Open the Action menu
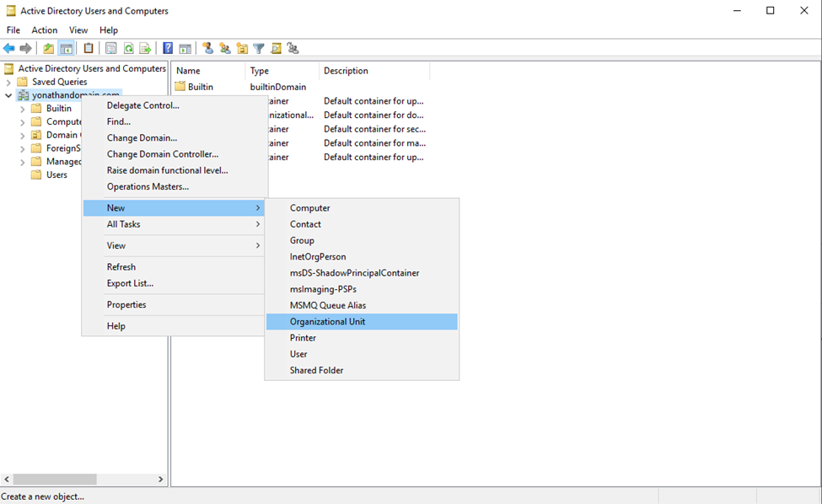The height and width of the screenshot is (504, 822). pyautogui.click(x=45, y=30)
